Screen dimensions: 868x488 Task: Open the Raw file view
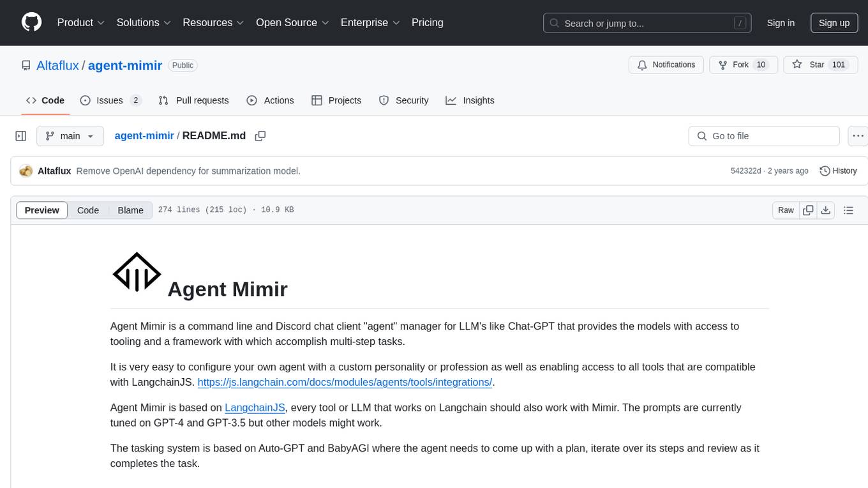pos(786,210)
